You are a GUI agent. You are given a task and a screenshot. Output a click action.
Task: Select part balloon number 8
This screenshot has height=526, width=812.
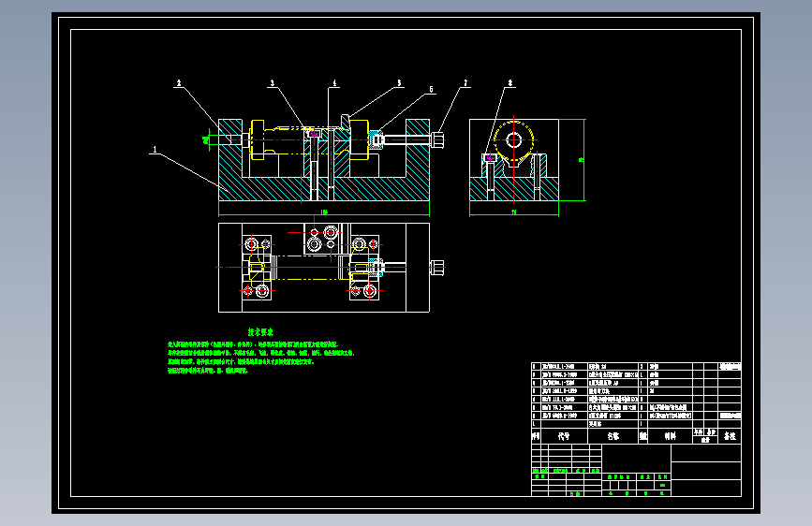pos(510,83)
